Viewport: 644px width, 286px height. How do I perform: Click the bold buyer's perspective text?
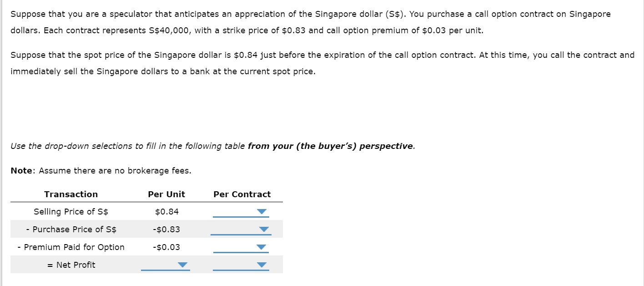pos(331,146)
